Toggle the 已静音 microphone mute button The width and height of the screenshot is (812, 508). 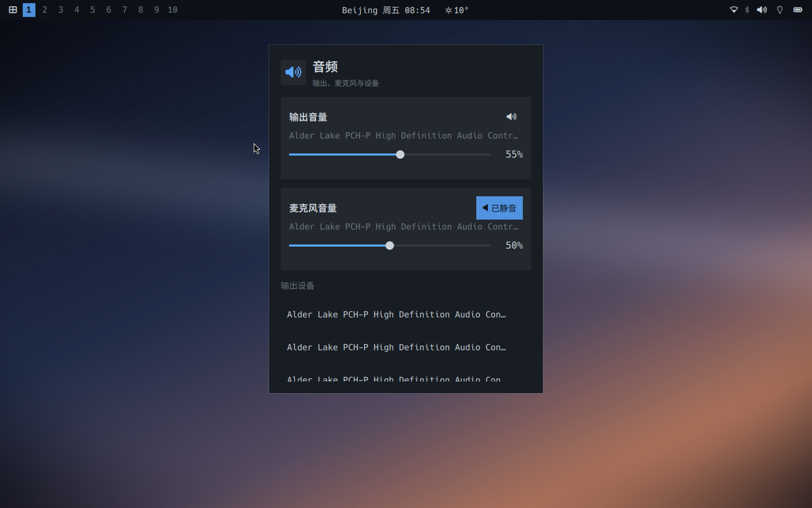pyautogui.click(x=500, y=208)
